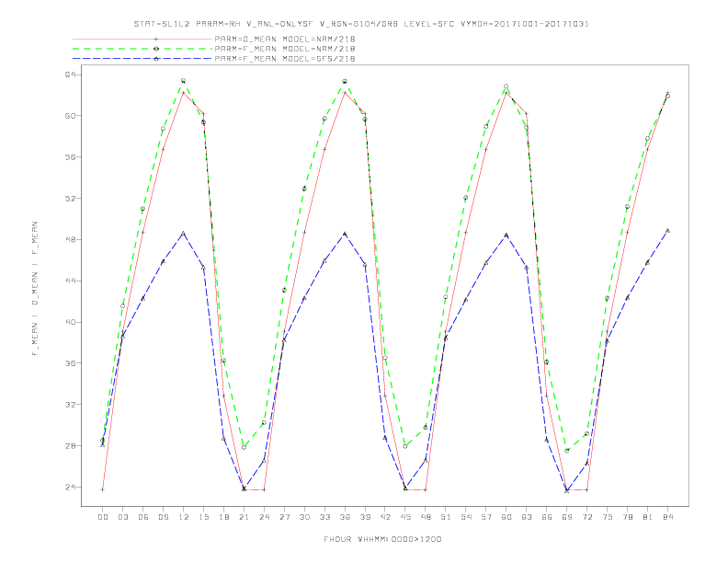Click x-axis tick label 30
This screenshot has width=728, height=563.
point(304,517)
